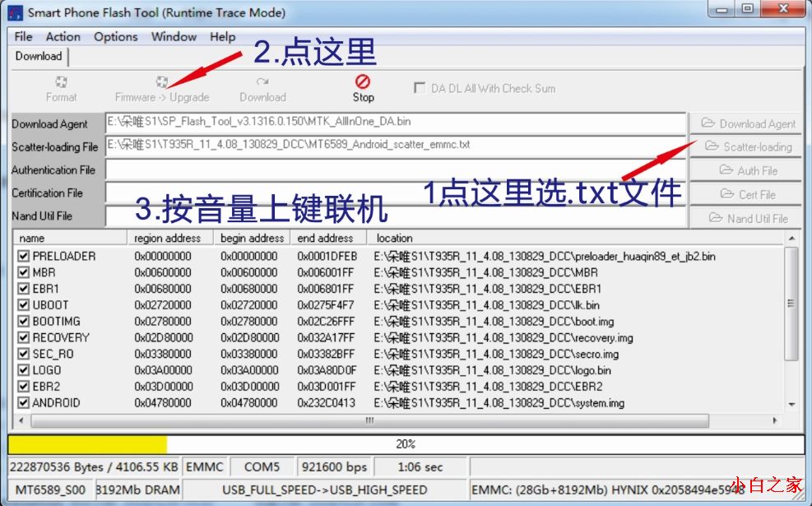Click the 'begin address' column header
The height and width of the screenshot is (506, 812).
253,239
